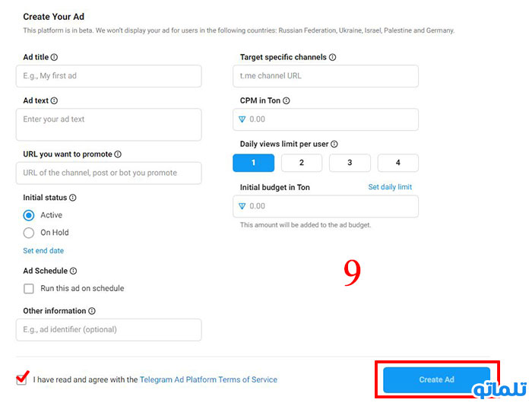The image size is (532, 406).
Task: Click the Other information info icon
Action: (x=92, y=311)
